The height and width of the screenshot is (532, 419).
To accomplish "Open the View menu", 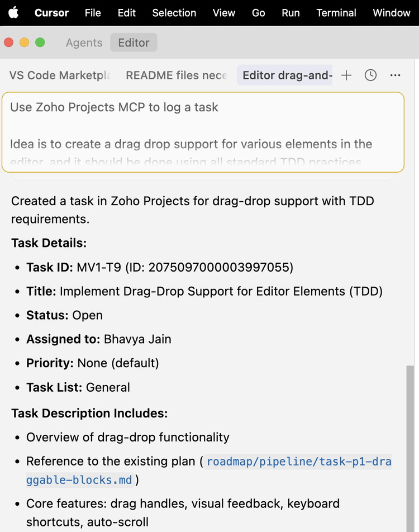I will click(224, 13).
